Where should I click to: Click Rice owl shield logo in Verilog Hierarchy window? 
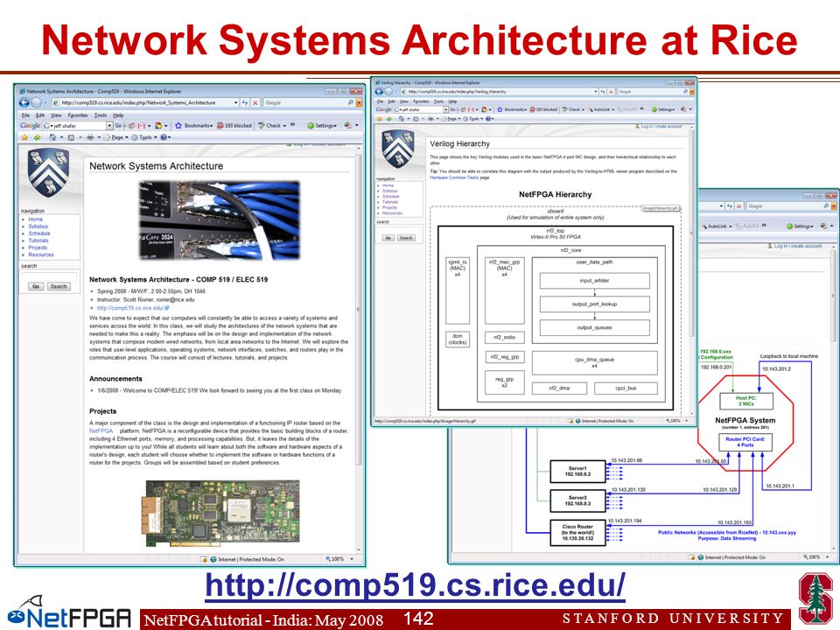[x=397, y=149]
